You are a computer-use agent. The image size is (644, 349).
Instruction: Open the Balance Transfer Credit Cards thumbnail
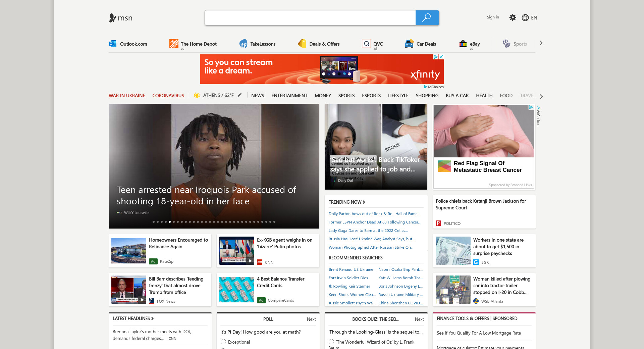tap(237, 290)
